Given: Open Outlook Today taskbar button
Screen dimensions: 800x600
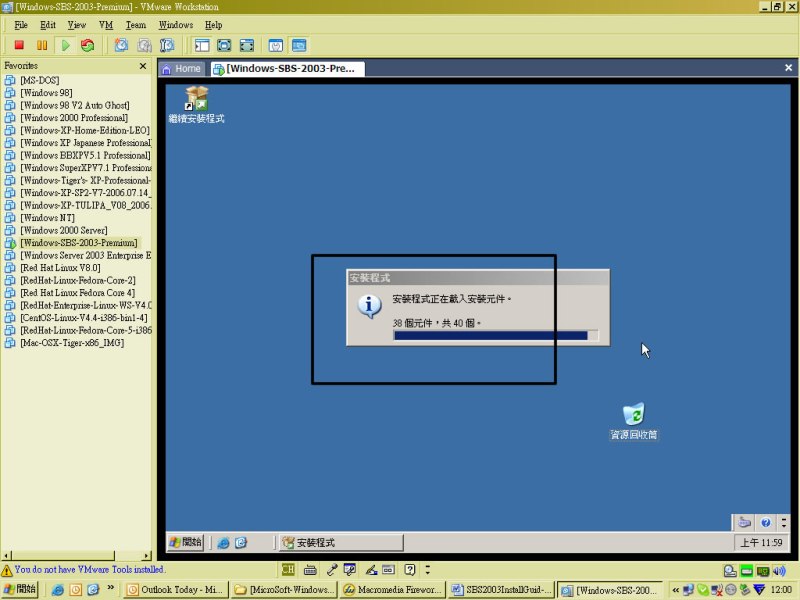Looking at the screenshot, I should [176, 590].
